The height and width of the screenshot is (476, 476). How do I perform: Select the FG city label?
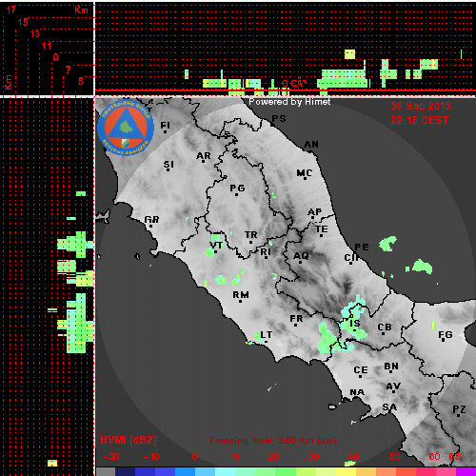pyautogui.click(x=446, y=334)
